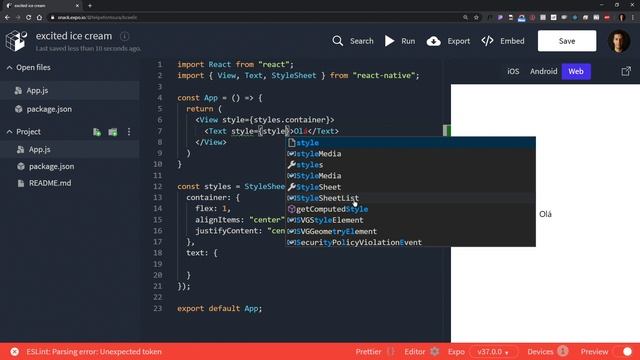Viewport: 640px width, 360px height.
Task: Click the new file icon in Project
Action: pyautogui.click(x=97, y=132)
